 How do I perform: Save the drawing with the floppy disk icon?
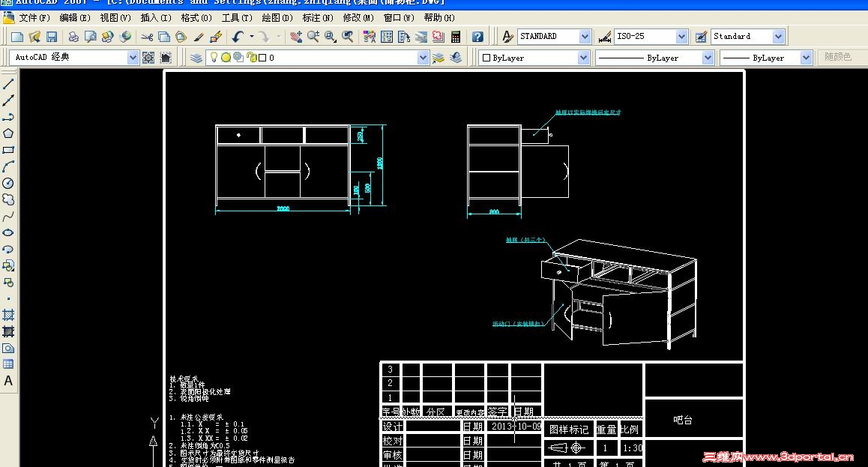52,37
